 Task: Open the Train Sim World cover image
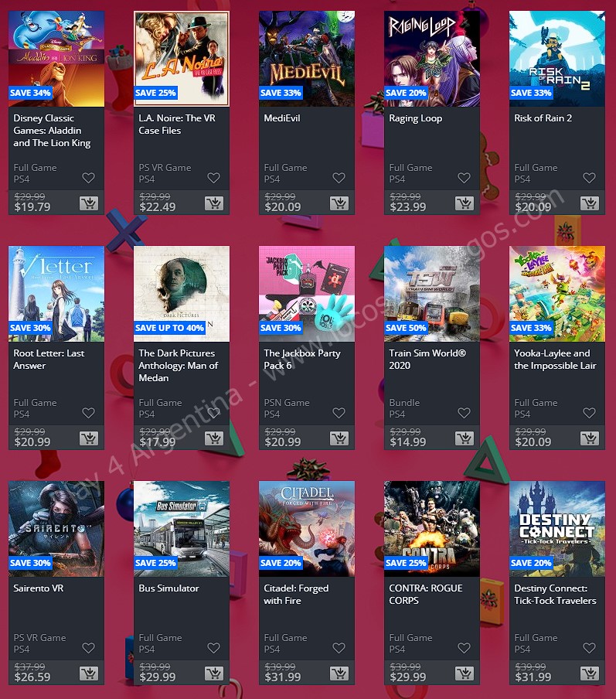click(432, 294)
